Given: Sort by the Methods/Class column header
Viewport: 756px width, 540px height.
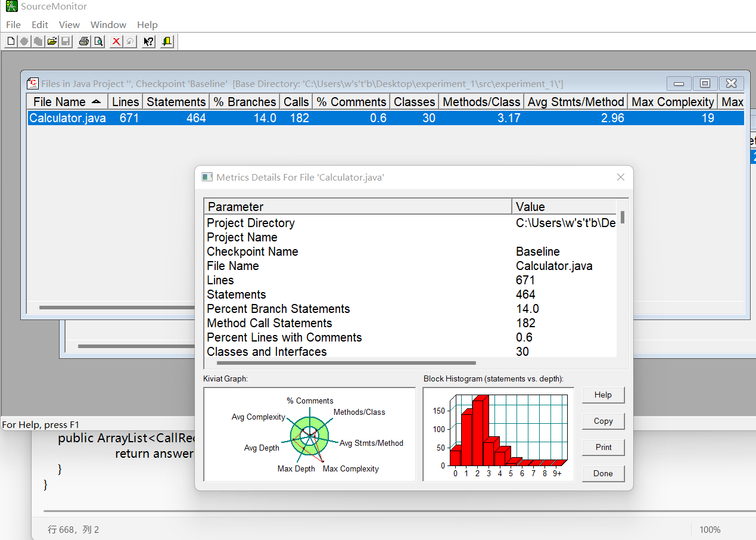Looking at the screenshot, I should (x=481, y=102).
